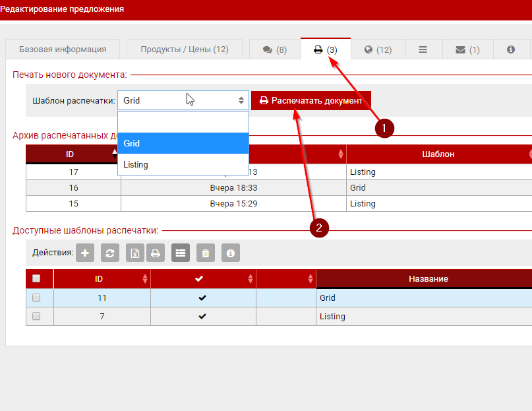
Task: Click the Excel export action icon
Action: 134,253
